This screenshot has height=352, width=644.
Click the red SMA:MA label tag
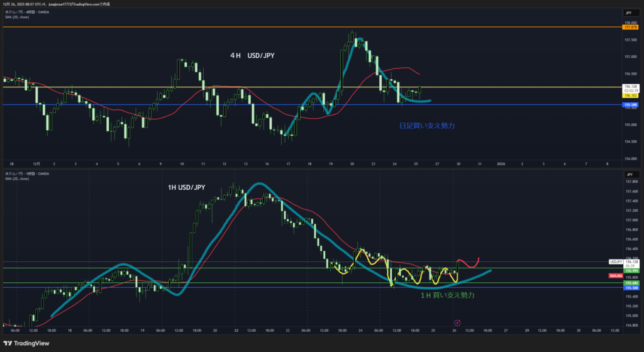(616, 276)
